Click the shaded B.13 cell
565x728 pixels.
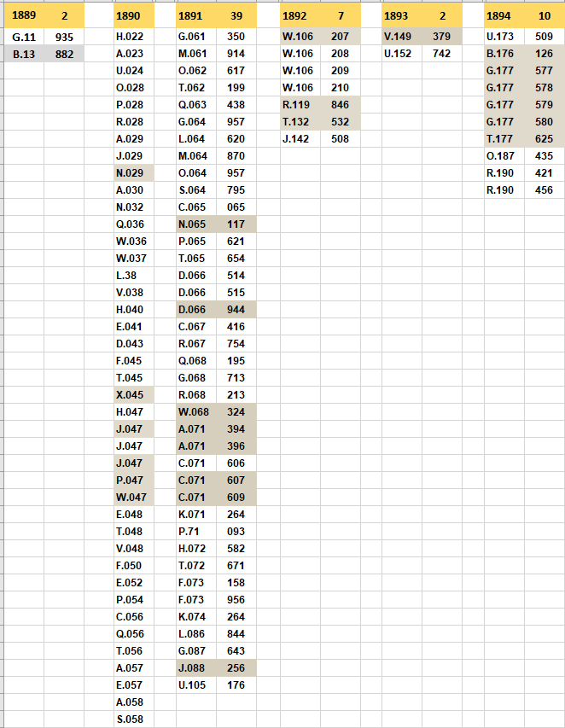coord(24,54)
